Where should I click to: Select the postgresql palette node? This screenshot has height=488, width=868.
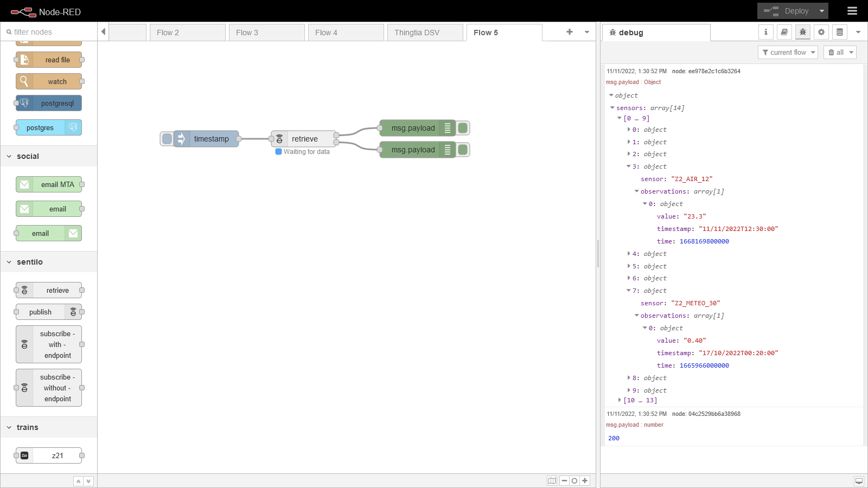49,103
